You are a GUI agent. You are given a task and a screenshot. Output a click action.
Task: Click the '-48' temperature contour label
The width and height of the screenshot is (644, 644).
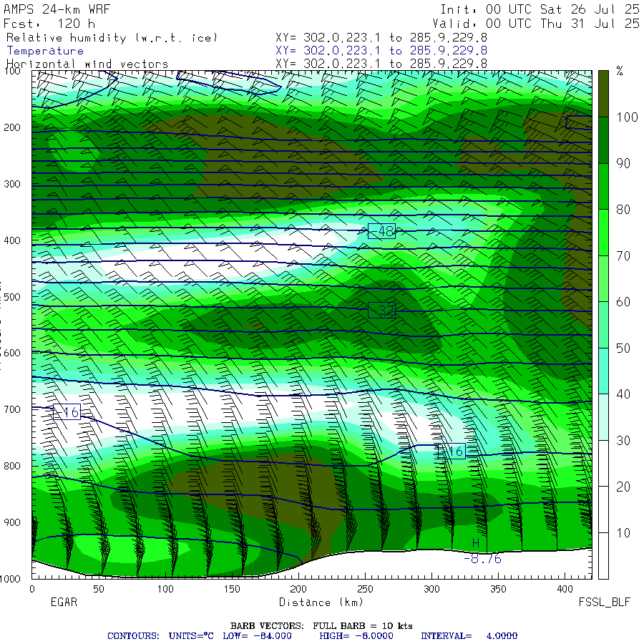382,231
